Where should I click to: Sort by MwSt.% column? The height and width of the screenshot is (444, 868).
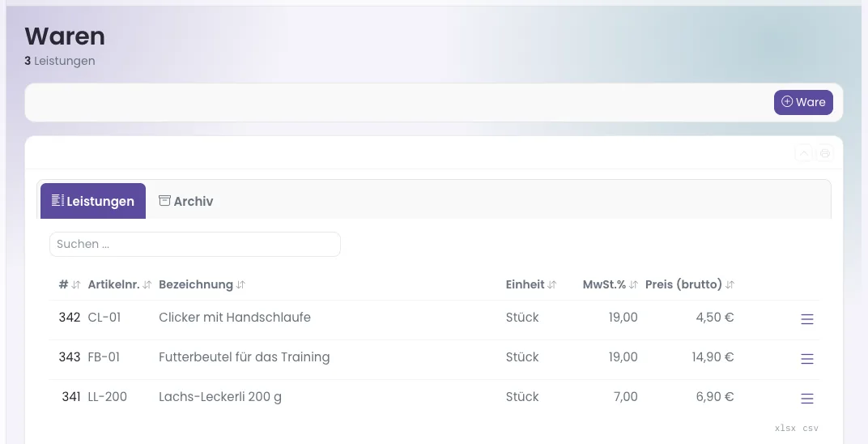coord(610,284)
